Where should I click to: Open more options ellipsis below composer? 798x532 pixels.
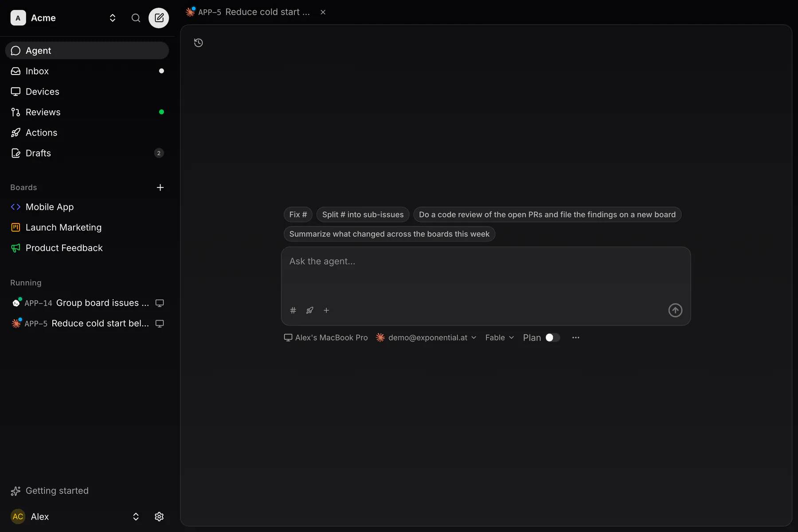(575, 338)
